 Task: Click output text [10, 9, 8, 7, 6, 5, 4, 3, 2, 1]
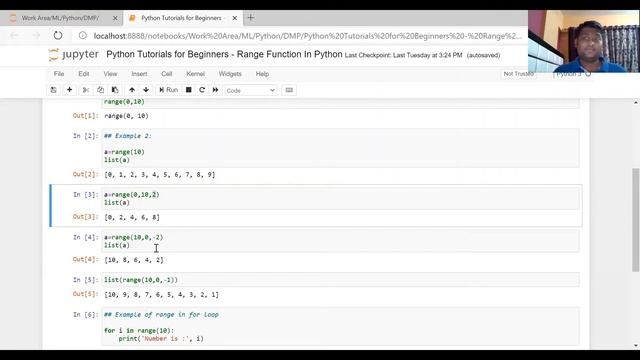[x=161, y=295]
